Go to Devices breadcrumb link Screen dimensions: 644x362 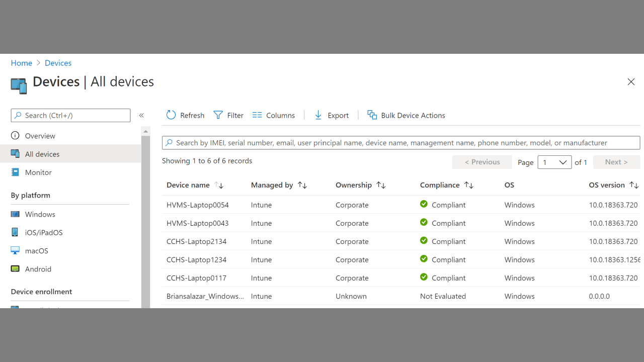click(x=58, y=63)
